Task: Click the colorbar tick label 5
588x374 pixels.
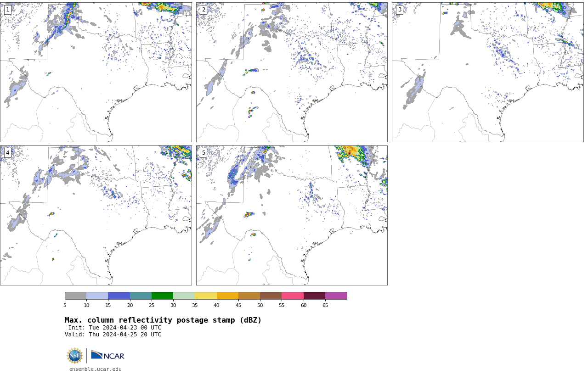Action: point(65,305)
